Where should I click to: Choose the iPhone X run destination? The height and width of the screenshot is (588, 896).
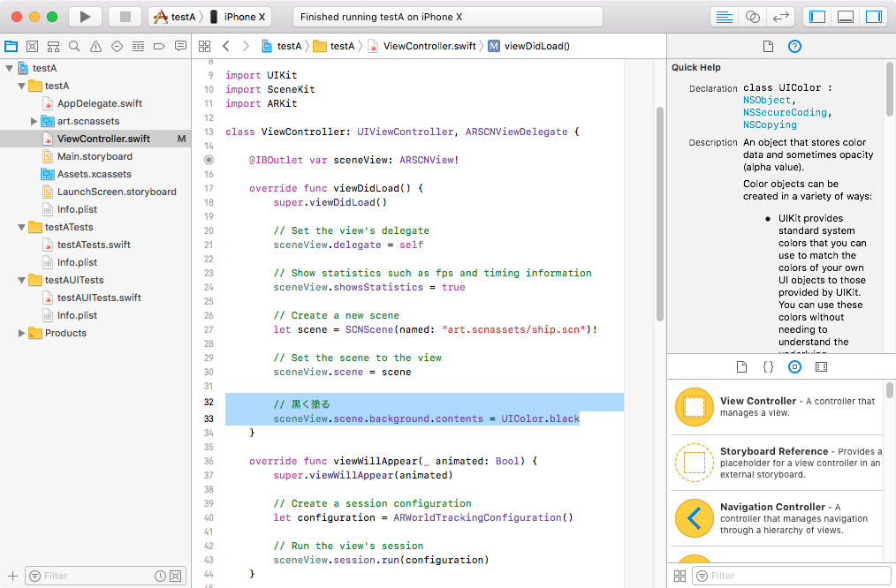coord(239,17)
